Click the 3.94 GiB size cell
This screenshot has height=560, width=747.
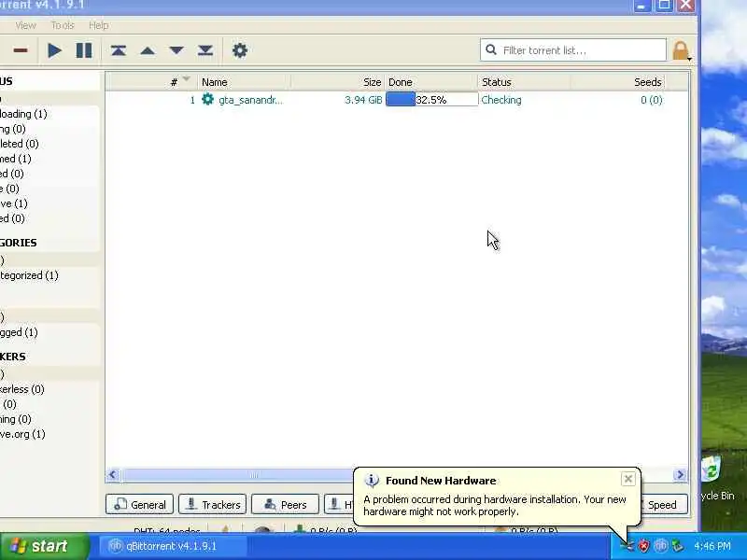click(x=363, y=100)
